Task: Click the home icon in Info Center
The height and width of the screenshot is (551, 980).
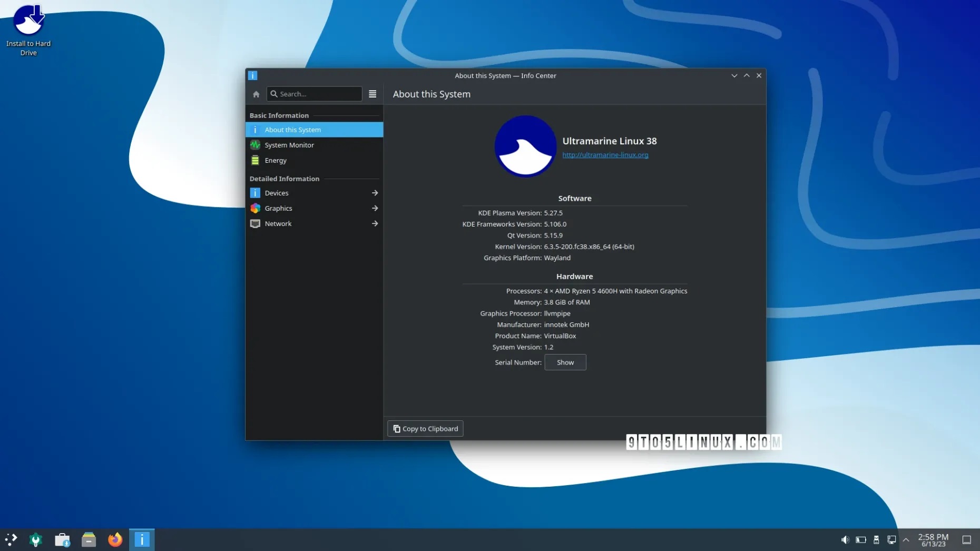Action: pos(256,94)
